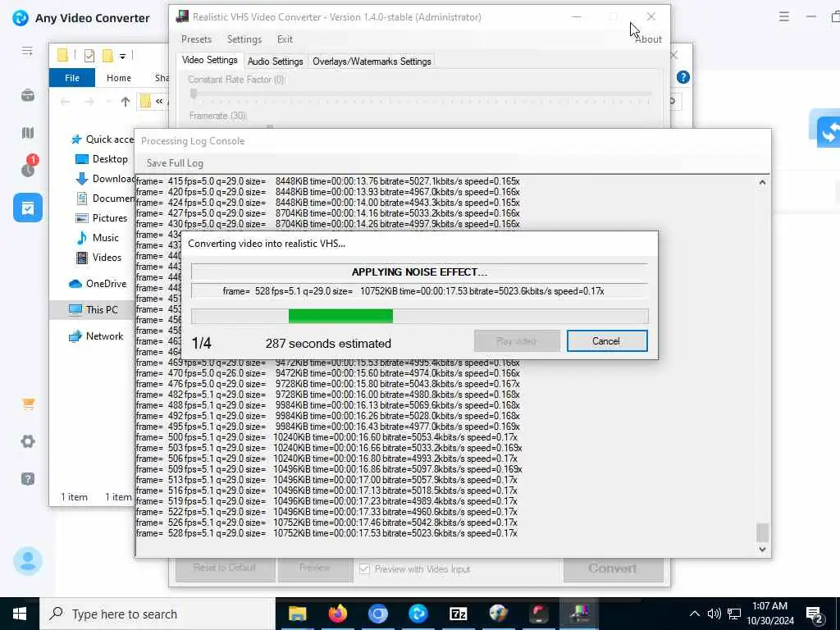Click the log console scroll up arrow
This screenshot has width=840, height=630.
click(x=762, y=183)
